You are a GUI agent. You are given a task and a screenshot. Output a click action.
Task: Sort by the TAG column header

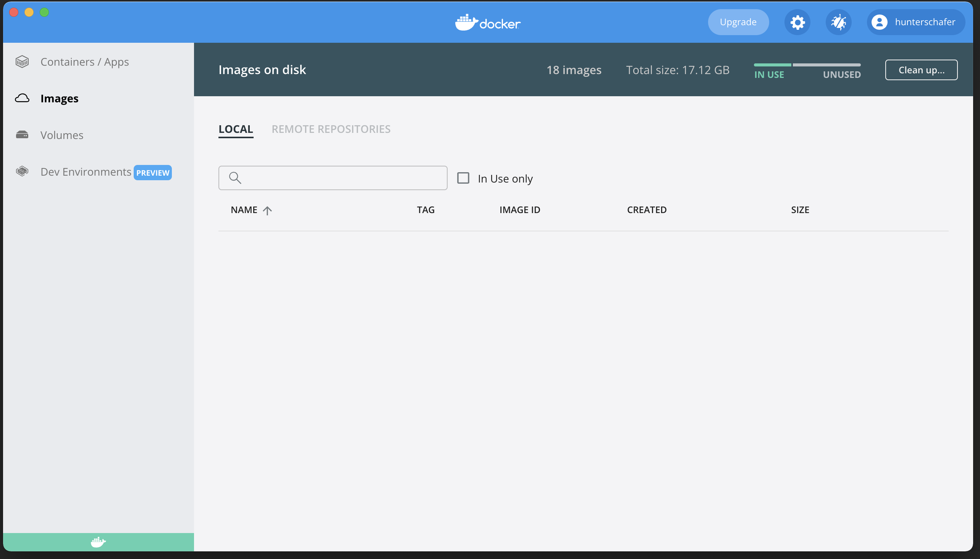(426, 210)
